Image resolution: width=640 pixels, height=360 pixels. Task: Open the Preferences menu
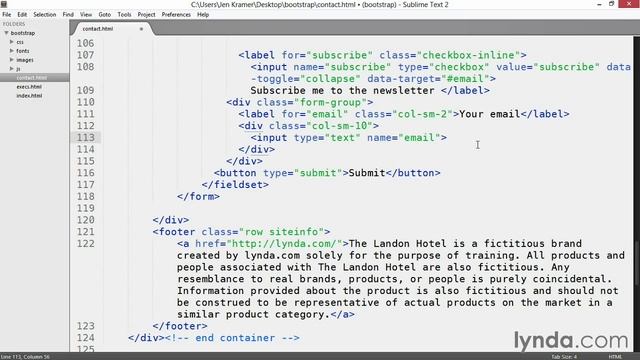click(x=176, y=14)
